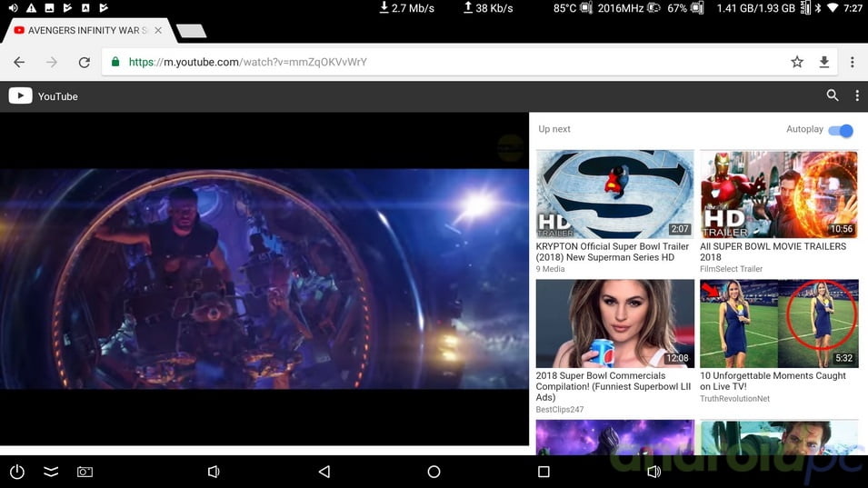Viewport: 868px width, 488px height.
Task: Tap the 2.7 Mb/s download speed indicator
Action: [x=407, y=8]
